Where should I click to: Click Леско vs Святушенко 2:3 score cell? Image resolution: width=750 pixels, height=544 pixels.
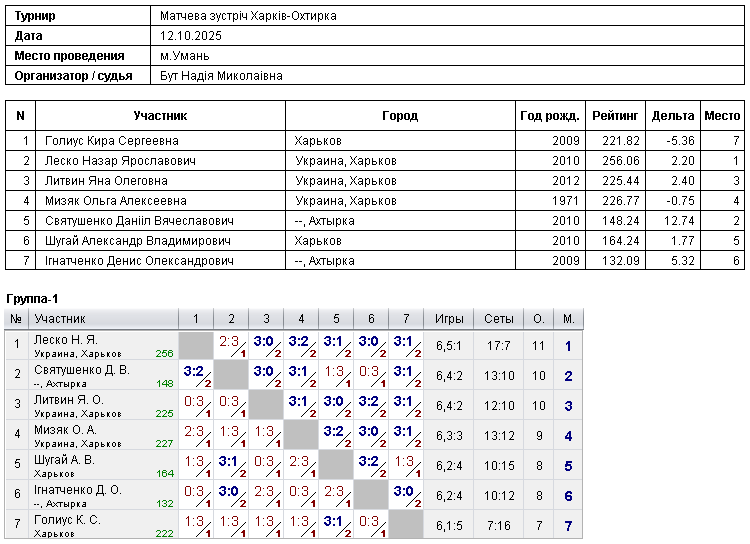coord(232,345)
